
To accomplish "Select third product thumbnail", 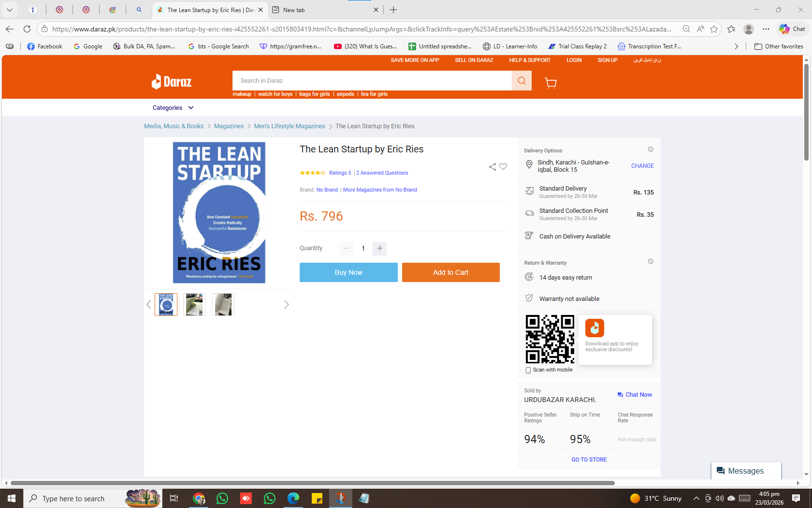I will 223,304.
